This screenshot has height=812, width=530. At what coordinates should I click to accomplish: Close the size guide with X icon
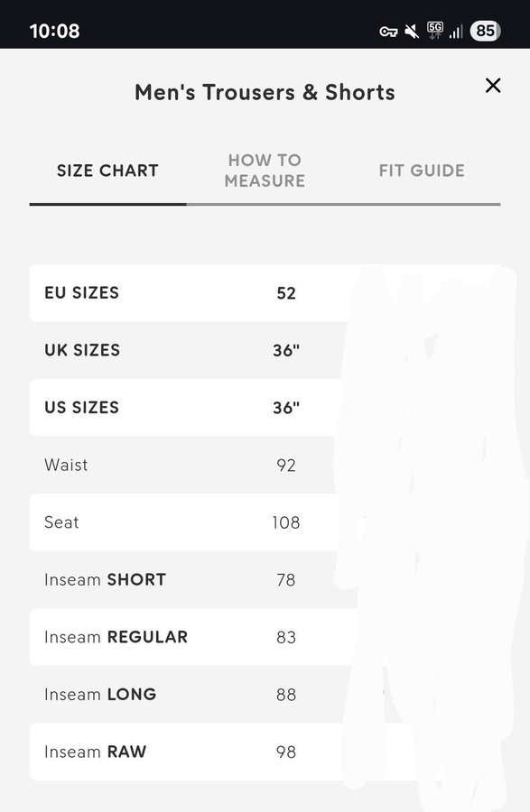coord(493,86)
